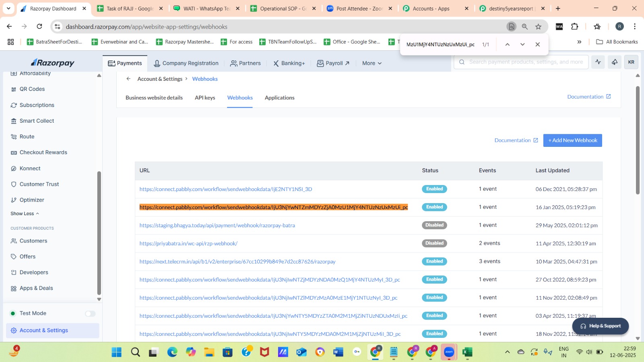
Task: Switch to the API keys tab
Action: click(x=205, y=98)
